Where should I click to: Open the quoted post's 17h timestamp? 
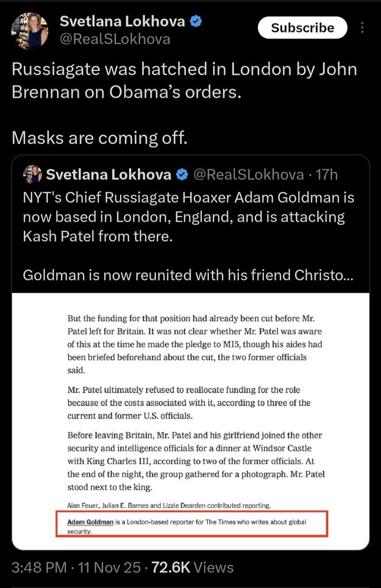point(327,175)
